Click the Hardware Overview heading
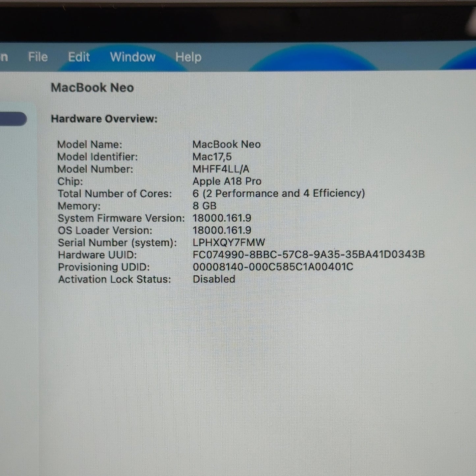This screenshot has height=476, width=476. [x=104, y=119]
